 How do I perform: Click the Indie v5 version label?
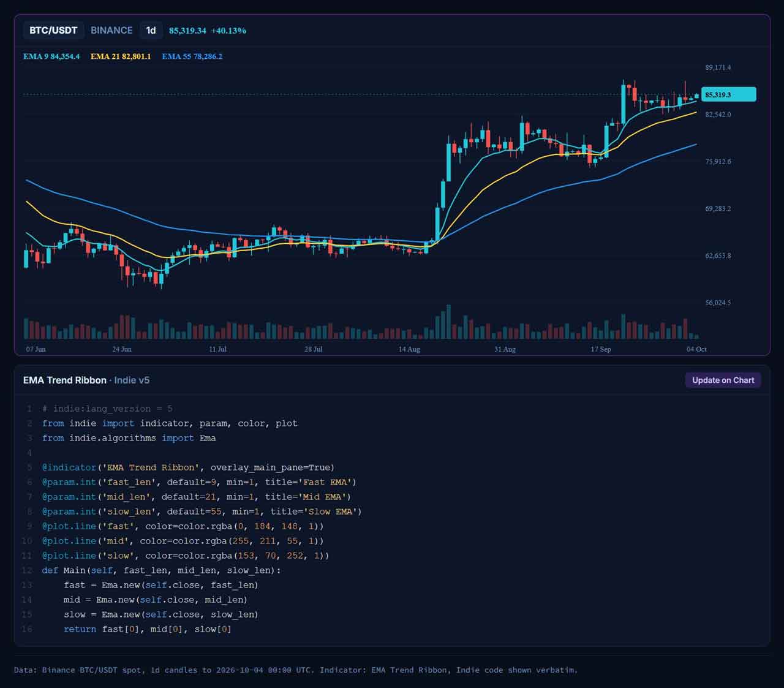(x=132, y=380)
